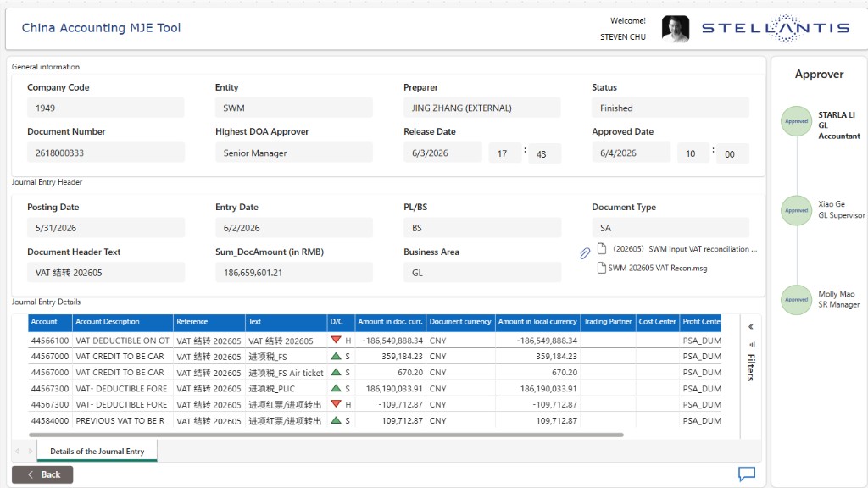Click next page arrow beside tab
Screen dimensions: 868x488
[30, 451]
